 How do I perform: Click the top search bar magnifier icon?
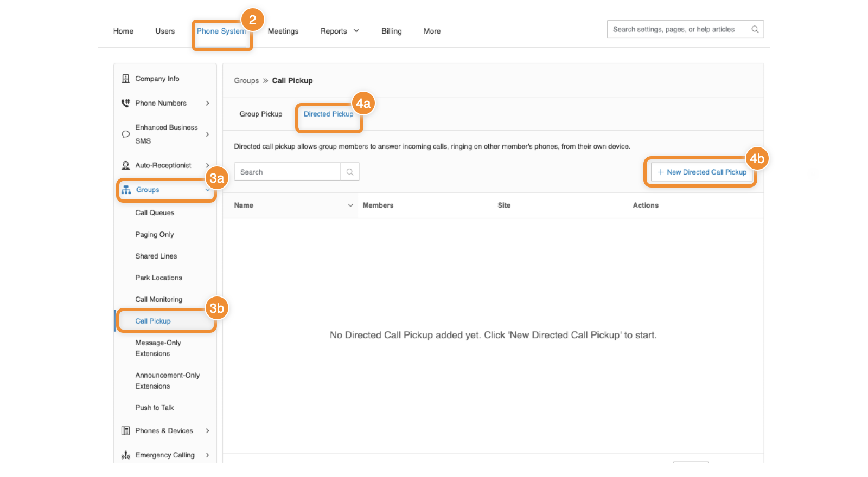(x=755, y=29)
